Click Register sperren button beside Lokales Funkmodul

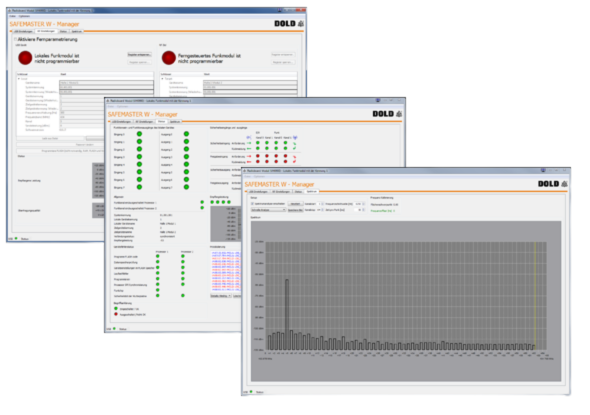click(139, 62)
